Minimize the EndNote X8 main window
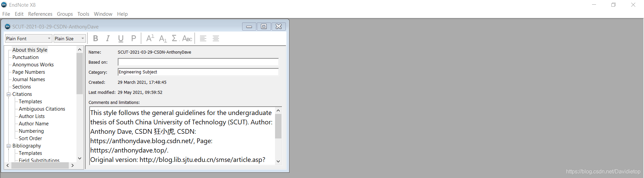The height and width of the screenshot is (178, 644). coord(594,5)
